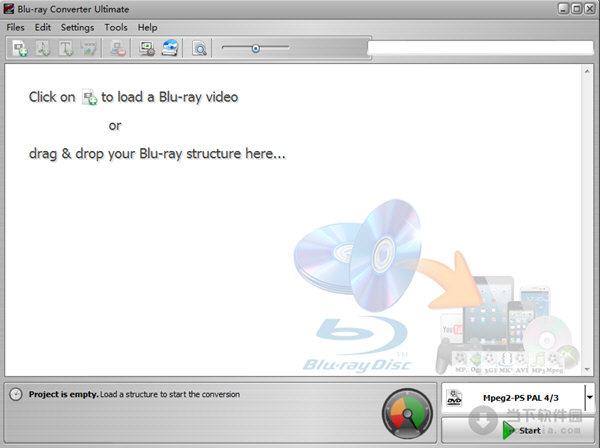
Task: Click the add audio track toolbar icon
Action: pyautogui.click(x=43, y=48)
